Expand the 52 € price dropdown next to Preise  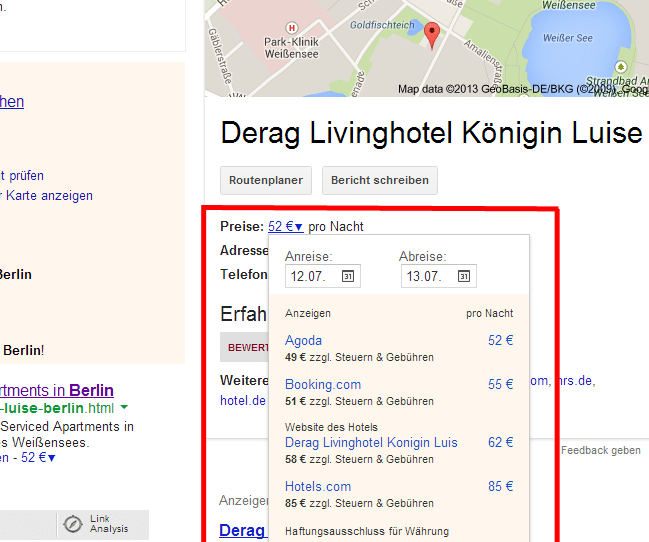coord(286,226)
